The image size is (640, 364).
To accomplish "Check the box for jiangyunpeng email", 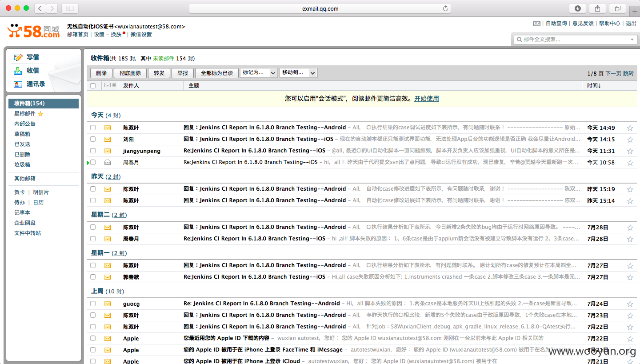I will tap(93, 151).
